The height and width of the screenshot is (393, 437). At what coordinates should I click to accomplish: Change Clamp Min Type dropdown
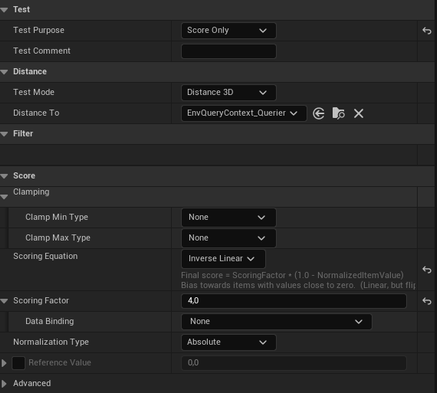tap(229, 217)
